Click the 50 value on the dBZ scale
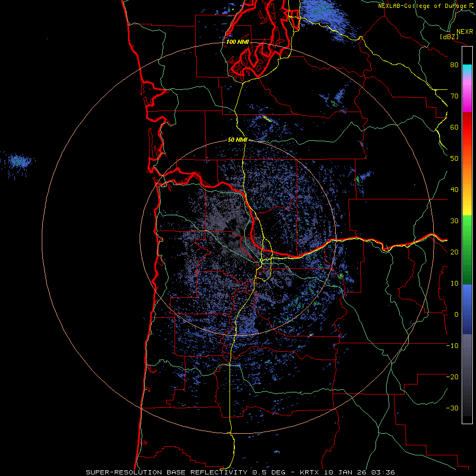The height and width of the screenshot is (476, 476). 454,159
